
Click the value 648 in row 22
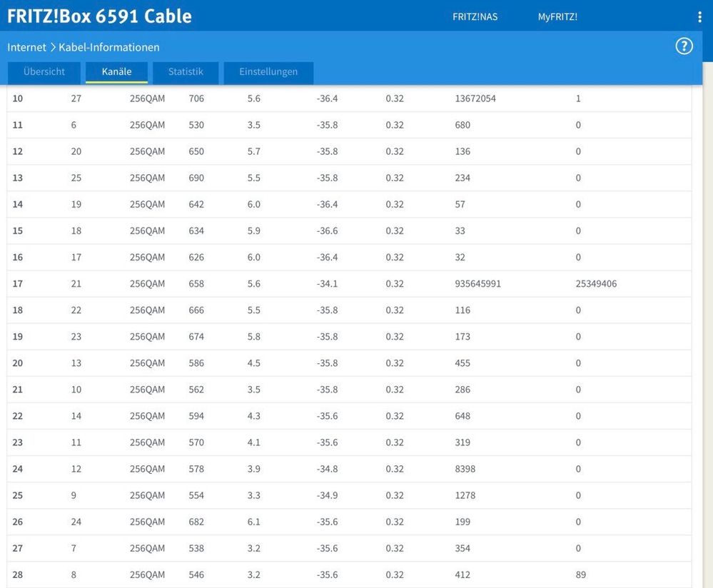click(462, 416)
